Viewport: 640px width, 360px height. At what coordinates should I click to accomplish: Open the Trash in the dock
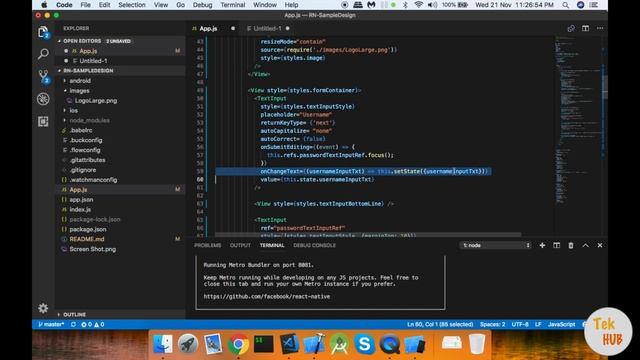(477, 344)
